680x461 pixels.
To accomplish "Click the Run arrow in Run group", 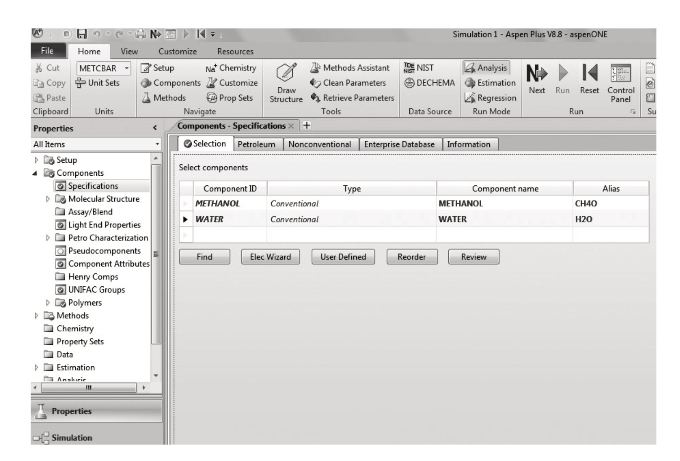I will pyautogui.click(x=562, y=79).
